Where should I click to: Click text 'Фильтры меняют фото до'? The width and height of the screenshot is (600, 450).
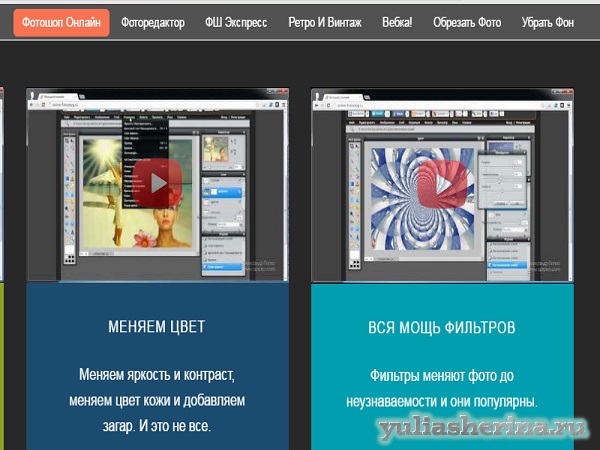tap(442, 376)
